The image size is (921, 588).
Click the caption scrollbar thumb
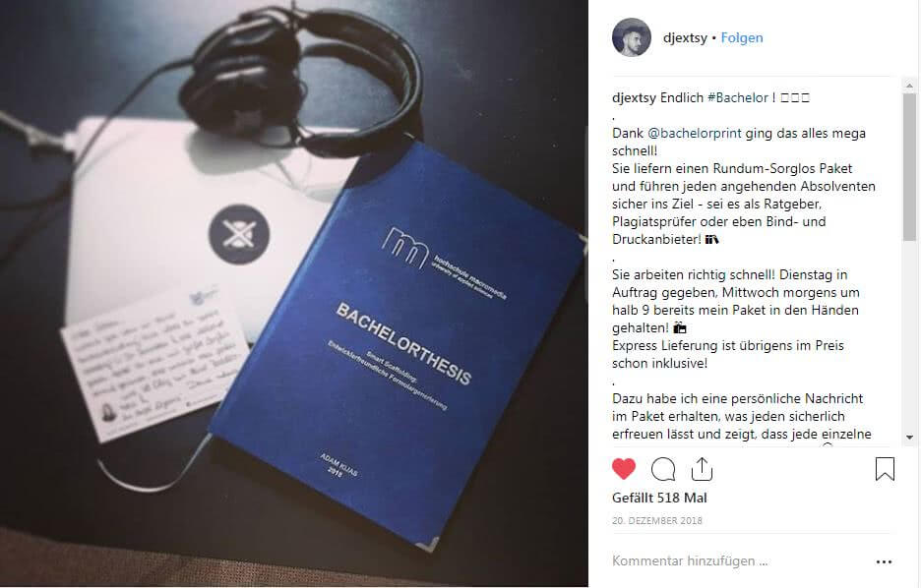coord(909,166)
